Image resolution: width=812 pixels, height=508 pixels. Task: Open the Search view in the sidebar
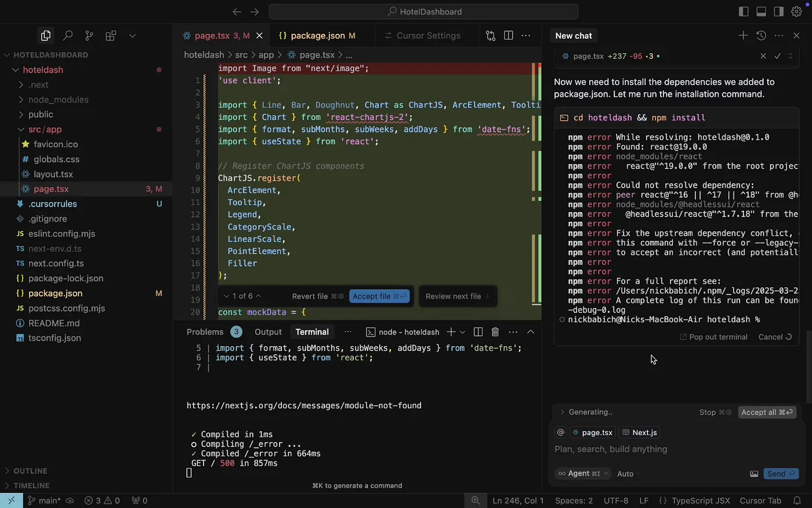point(67,35)
